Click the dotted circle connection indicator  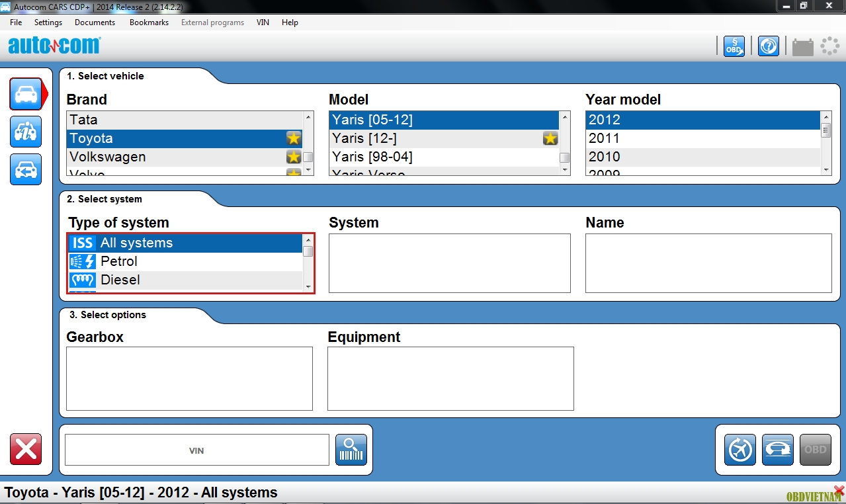pos(829,46)
